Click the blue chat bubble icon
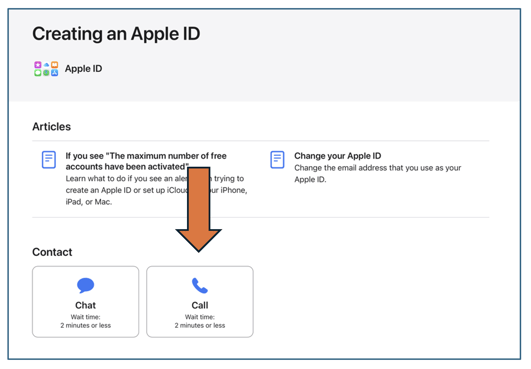The height and width of the screenshot is (369, 531). coord(85,285)
